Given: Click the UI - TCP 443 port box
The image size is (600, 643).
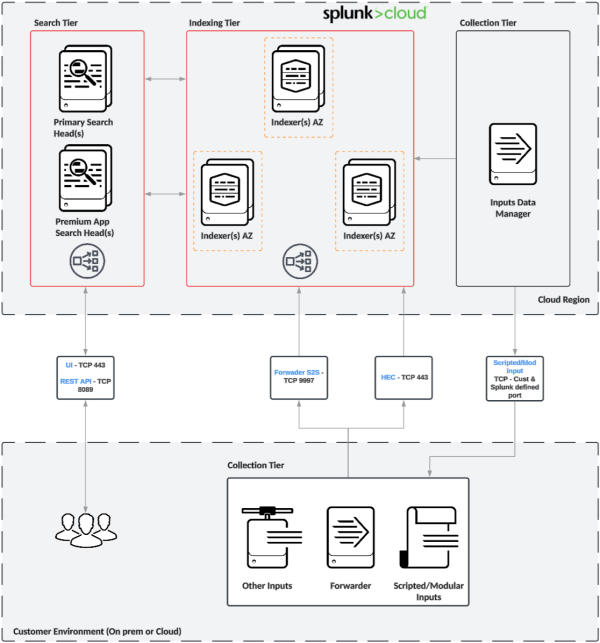Looking at the screenshot, I should pyautogui.click(x=85, y=378).
